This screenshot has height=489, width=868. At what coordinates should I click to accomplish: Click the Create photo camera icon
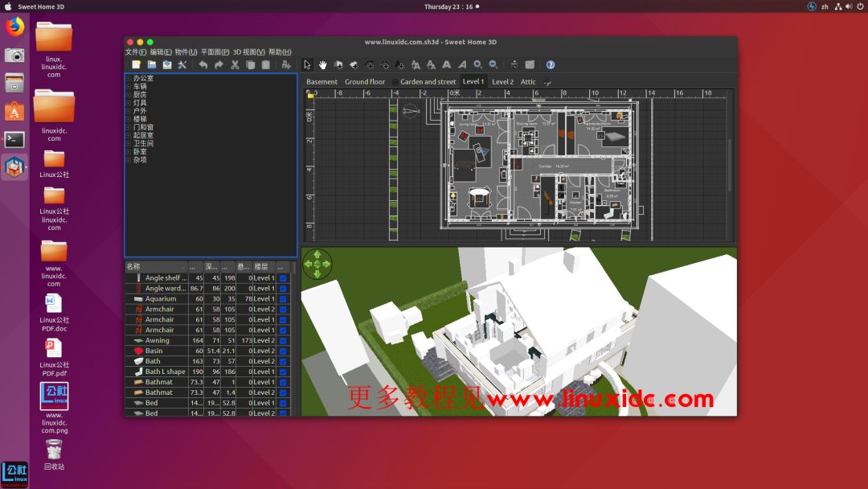click(x=514, y=65)
